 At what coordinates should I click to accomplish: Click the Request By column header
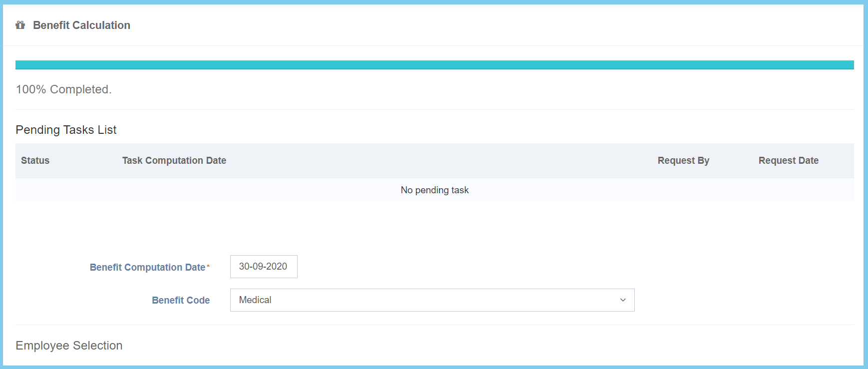click(683, 160)
